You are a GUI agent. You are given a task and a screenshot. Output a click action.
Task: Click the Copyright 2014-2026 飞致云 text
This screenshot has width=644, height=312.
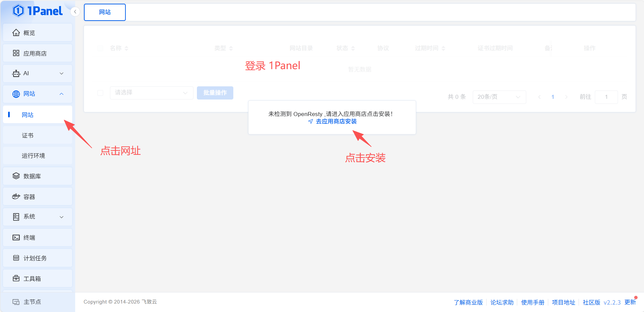(120, 302)
